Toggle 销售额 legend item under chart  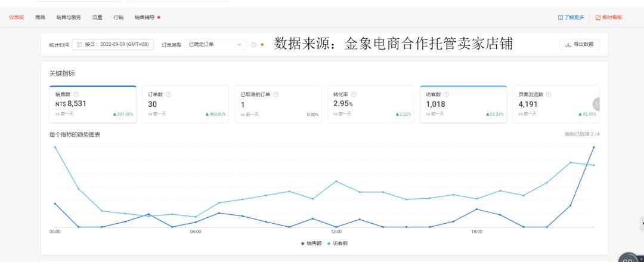311,243
